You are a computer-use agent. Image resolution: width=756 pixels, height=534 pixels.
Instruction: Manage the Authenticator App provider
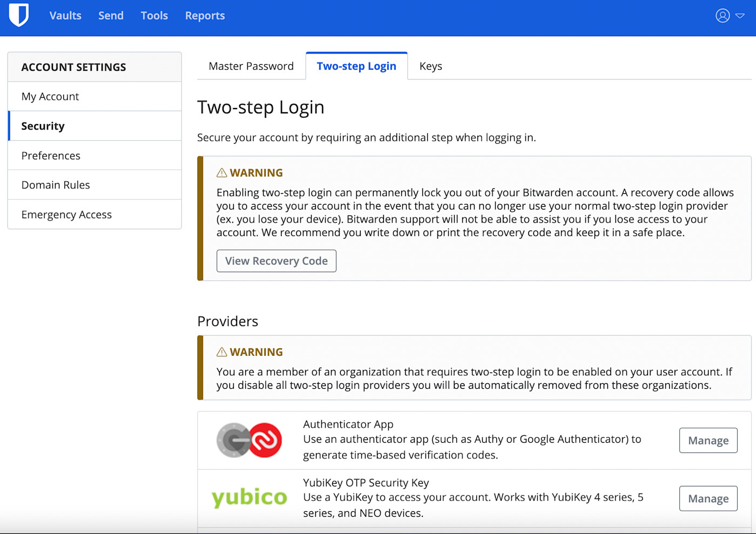(x=708, y=440)
